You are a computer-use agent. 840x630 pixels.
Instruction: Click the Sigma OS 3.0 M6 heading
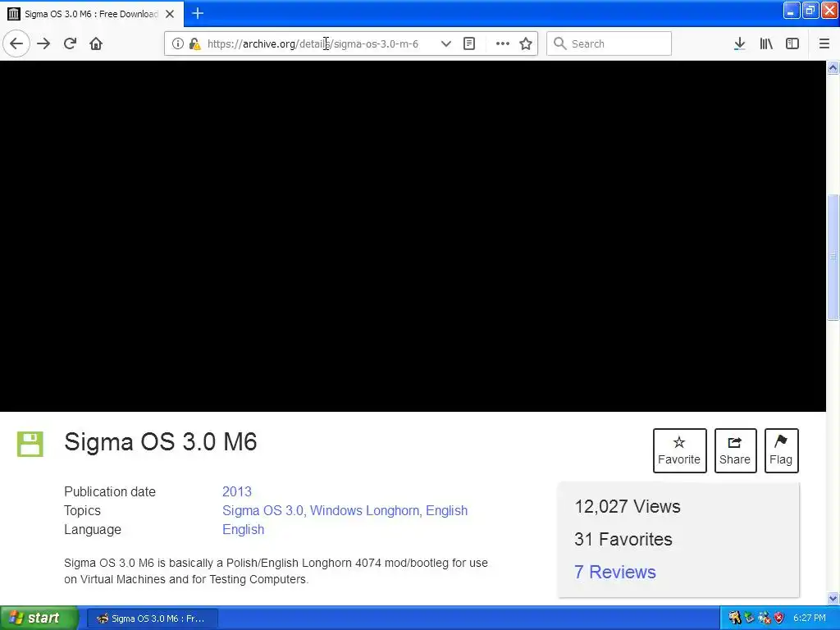tap(161, 442)
